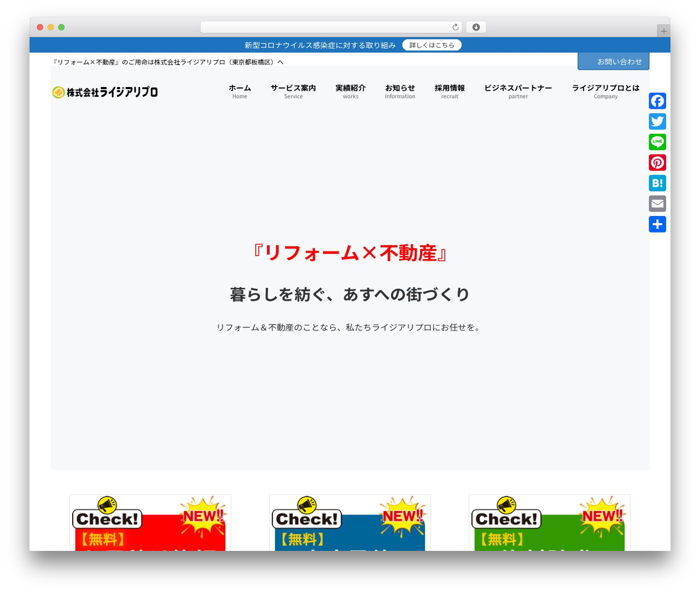
Task: Click the 『リフォーム×不動産』 red heading
Action: [x=350, y=253]
